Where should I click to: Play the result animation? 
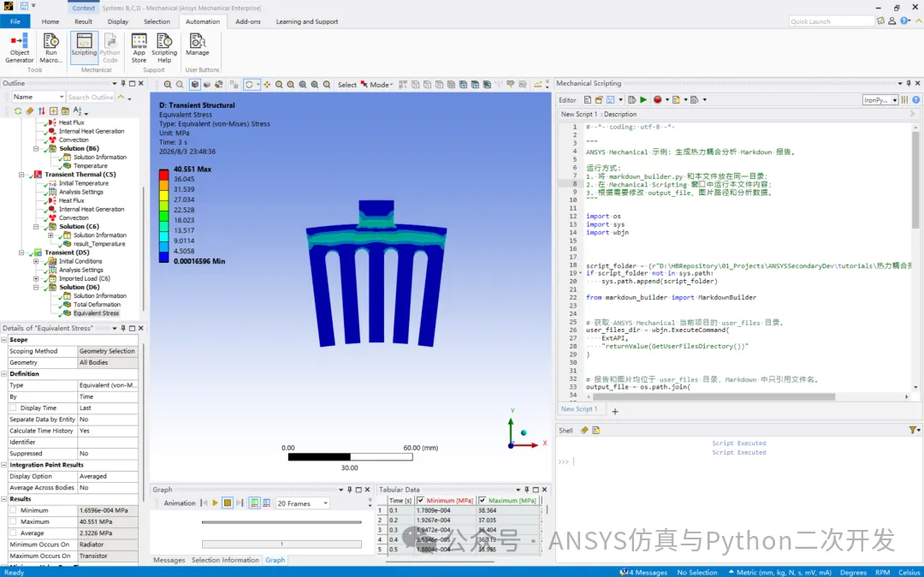tap(216, 503)
